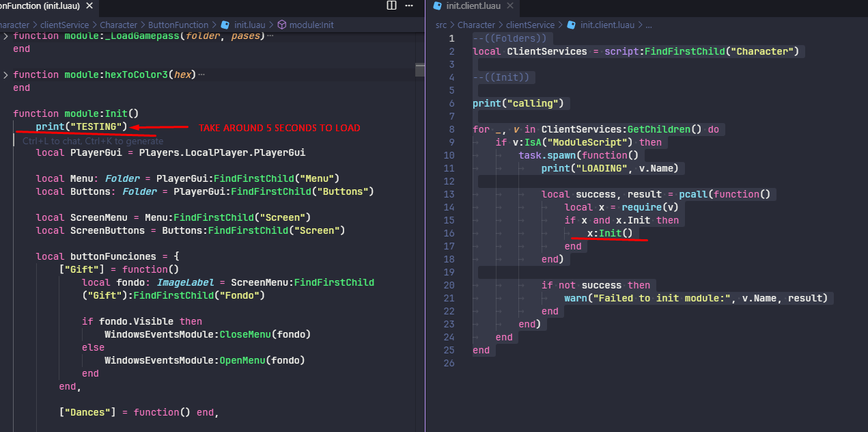
Task: Click the "local x = require(v)" line
Action: (621, 207)
